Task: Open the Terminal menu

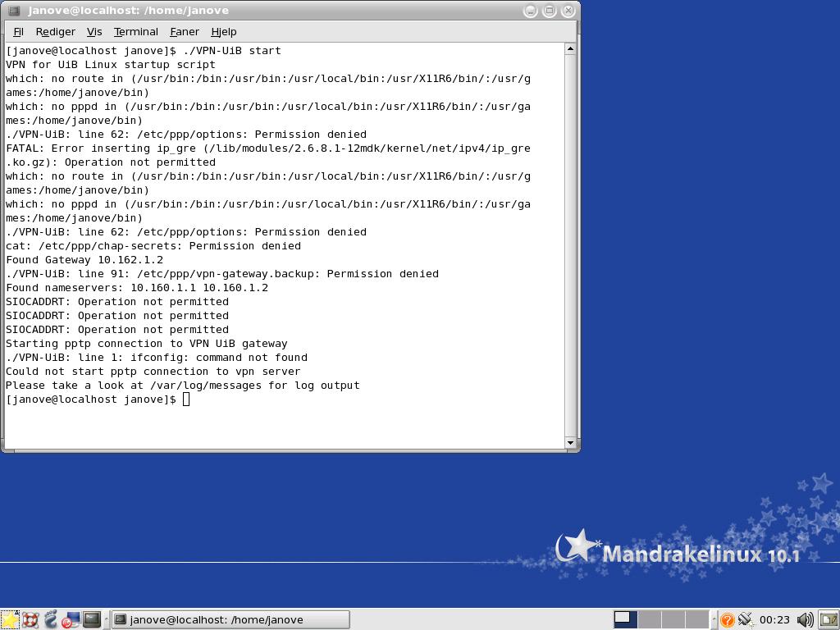Action: click(x=136, y=32)
